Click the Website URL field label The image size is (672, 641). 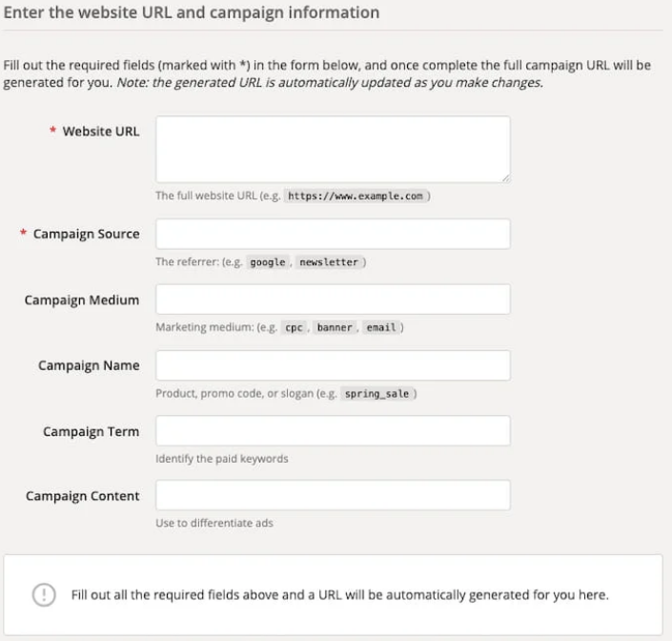pyautogui.click(x=101, y=132)
